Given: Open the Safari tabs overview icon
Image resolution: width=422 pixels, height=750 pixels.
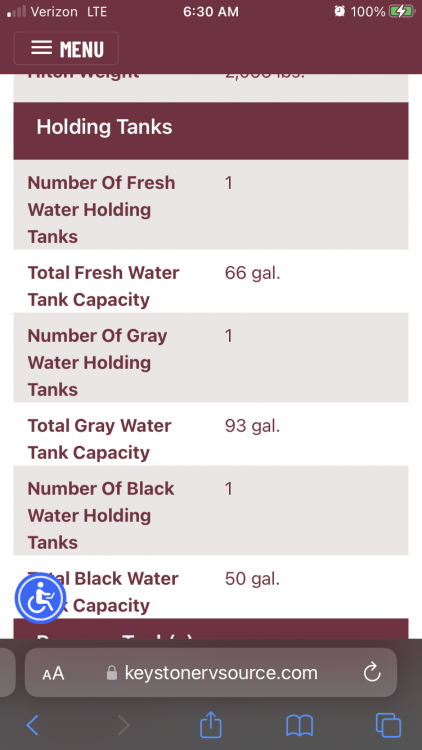Looking at the screenshot, I should 388,725.
